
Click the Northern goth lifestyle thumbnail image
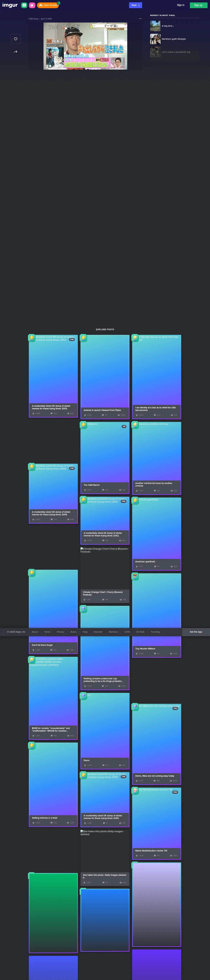pyautogui.click(x=155, y=39)
